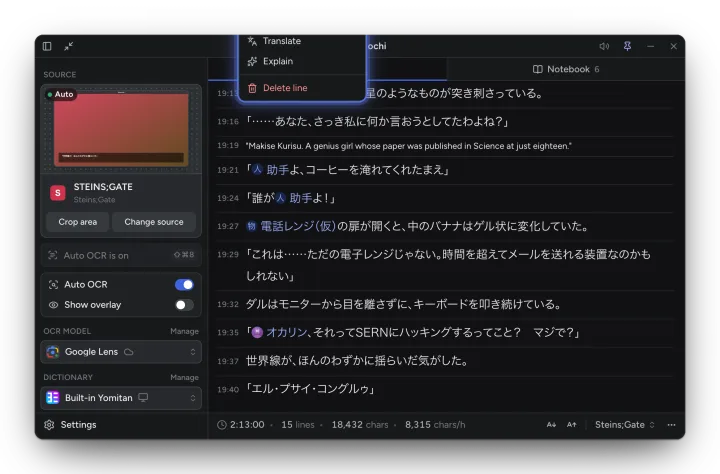Image resolution: width=720 pixels, height=474 pixels.
Task: Click the 電話レンジ(仮) tagged term
Action: pos(298,226)
